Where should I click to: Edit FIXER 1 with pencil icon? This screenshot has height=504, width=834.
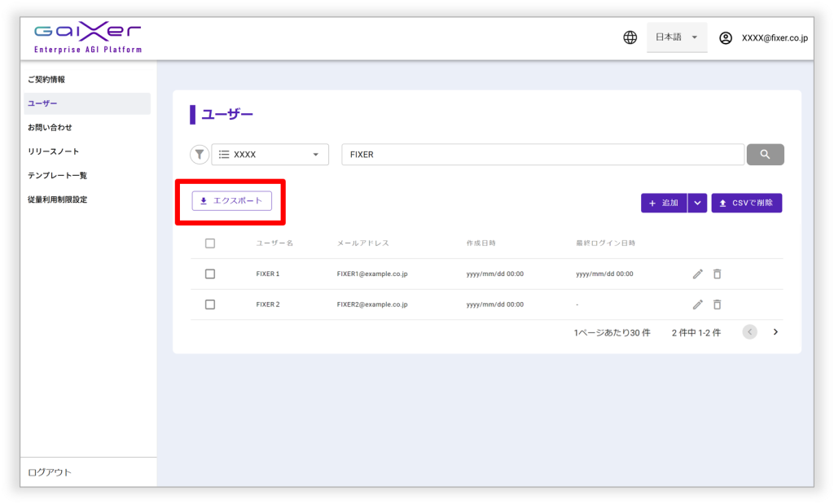point(697,274)
